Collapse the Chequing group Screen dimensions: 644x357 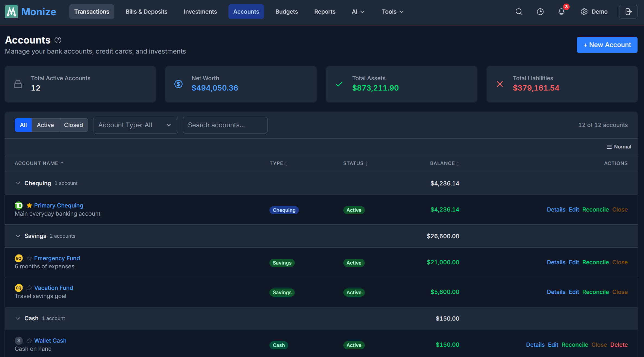[18, 183]
